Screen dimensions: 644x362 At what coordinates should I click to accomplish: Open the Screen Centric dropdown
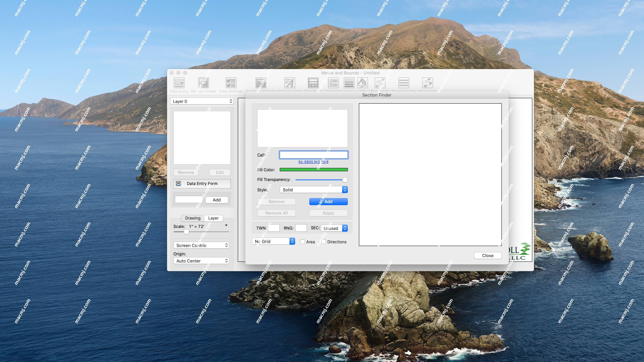tap(201, 245)
